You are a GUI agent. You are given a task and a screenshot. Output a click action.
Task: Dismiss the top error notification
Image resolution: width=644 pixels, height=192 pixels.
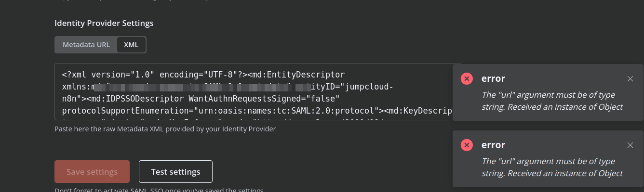coord(630,79)
